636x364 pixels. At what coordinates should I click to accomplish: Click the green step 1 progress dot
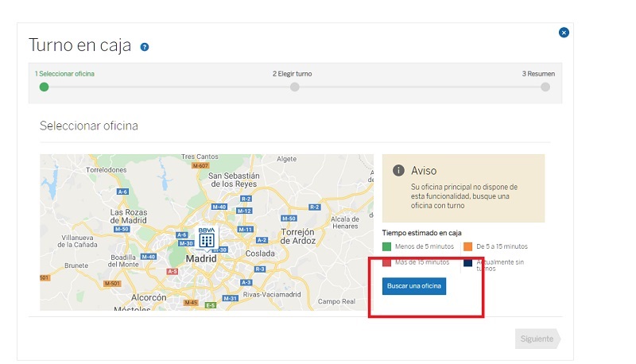coord(44,87)
